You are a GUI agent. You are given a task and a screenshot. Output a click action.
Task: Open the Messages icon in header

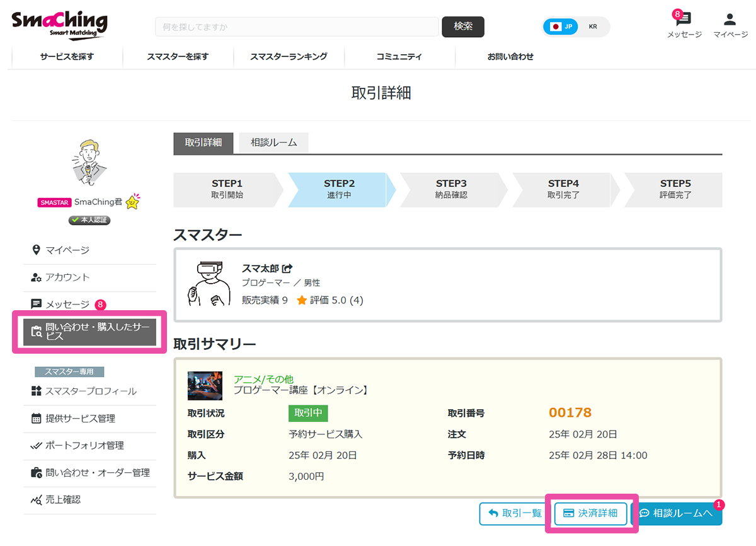[x=684, y=20]
